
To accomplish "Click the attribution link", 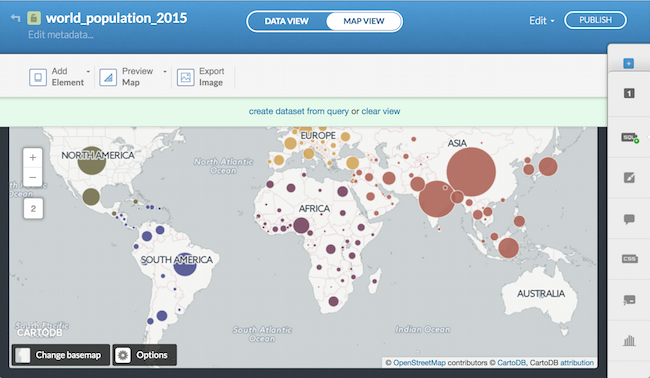I will [577, 363].
